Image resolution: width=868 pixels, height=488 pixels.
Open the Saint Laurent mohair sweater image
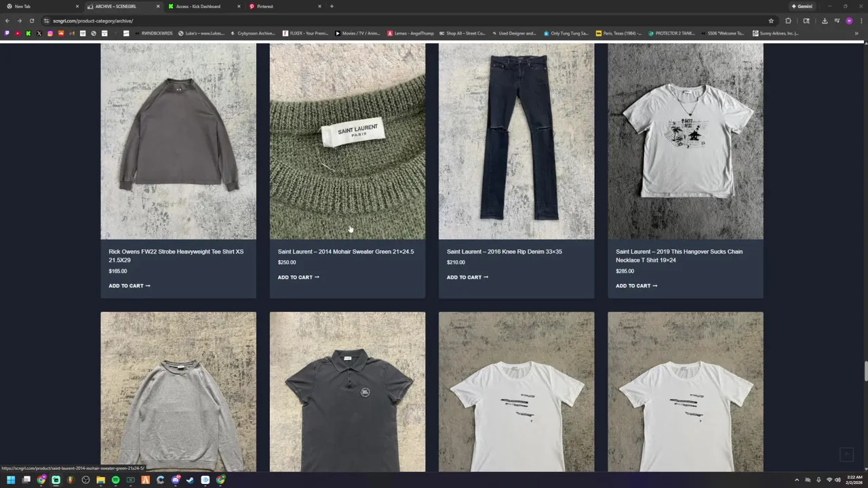347,142
